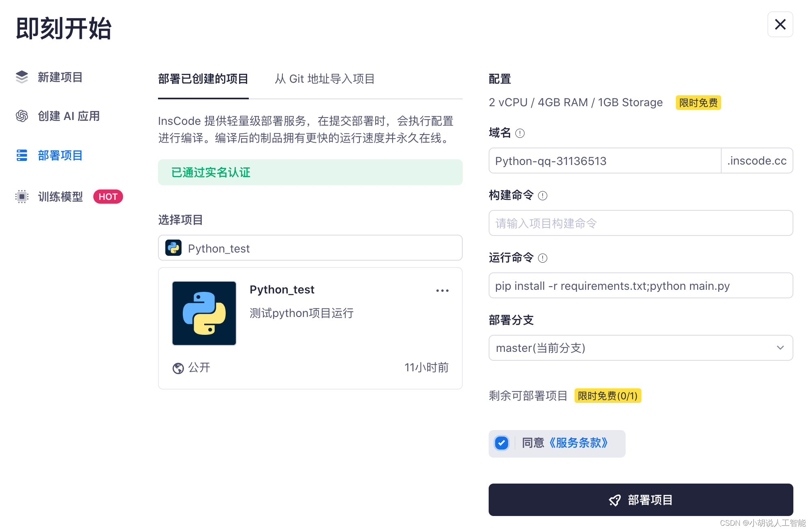Focus the 构建命令 build command input

pyautogui.click(x=641, y=223)
